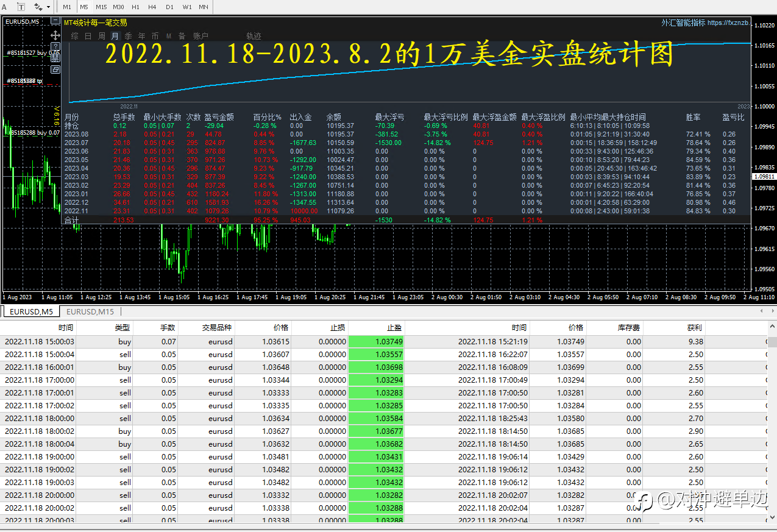Switch chart to M1 timeframe
Viewport: 777px width, 532px height.
point(67,7)
